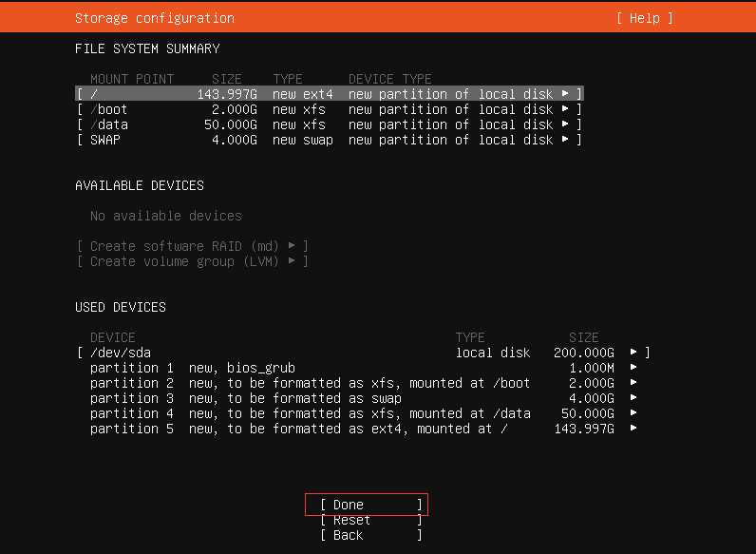Image resolution: width=756 pixels, height=554 pixels.
Task: Click the USED DEVICES heading
Action: (x=121, y=307)
